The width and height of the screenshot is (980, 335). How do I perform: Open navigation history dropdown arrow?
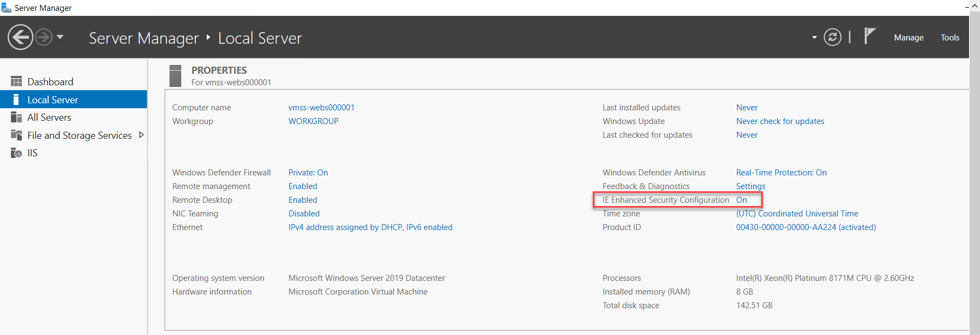60,37
